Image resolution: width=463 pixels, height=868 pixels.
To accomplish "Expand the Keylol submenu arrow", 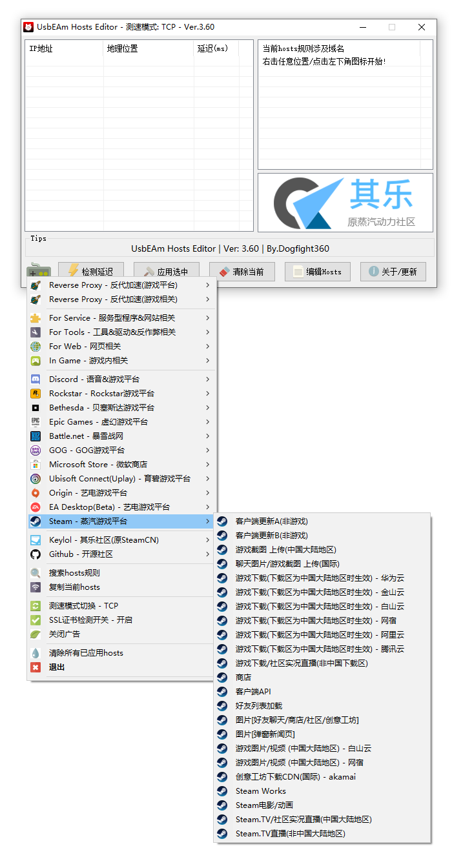I will click(x=208, y=540).
